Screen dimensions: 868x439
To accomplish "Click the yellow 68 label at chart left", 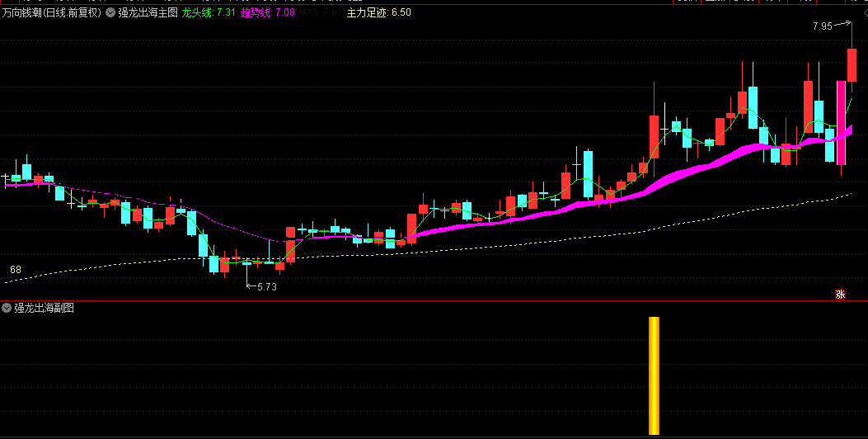I will coord(16,269).
